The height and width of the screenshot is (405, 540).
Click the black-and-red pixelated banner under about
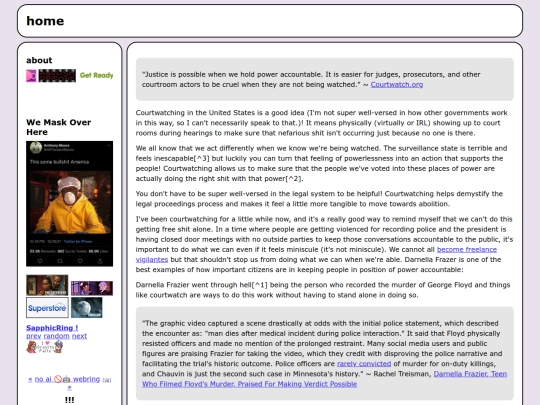[x=57, y=76]
